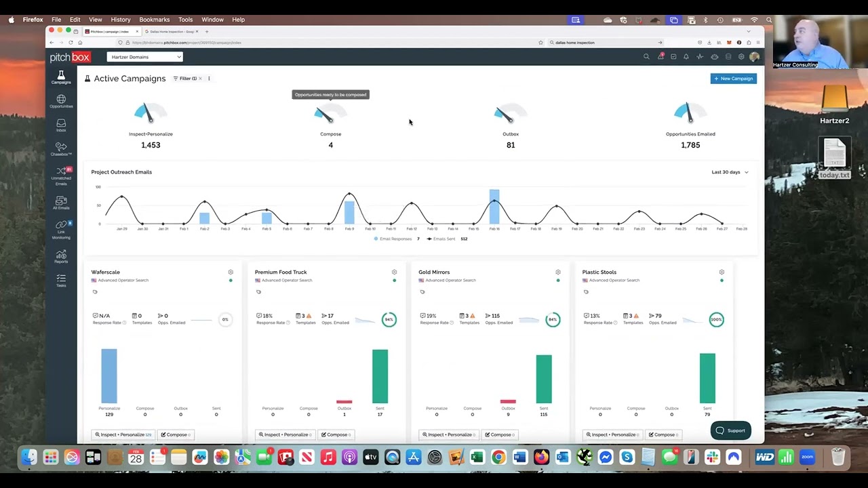Open the Support chat button
The image size is (868, 488).
click(x=731, y=430)
